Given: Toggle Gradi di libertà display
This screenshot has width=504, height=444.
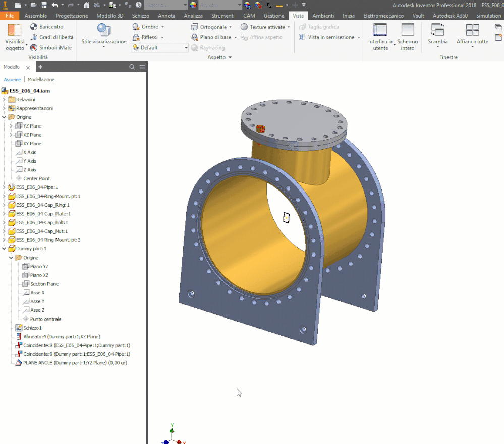Looking at the screenshot, I should point(34,37).
